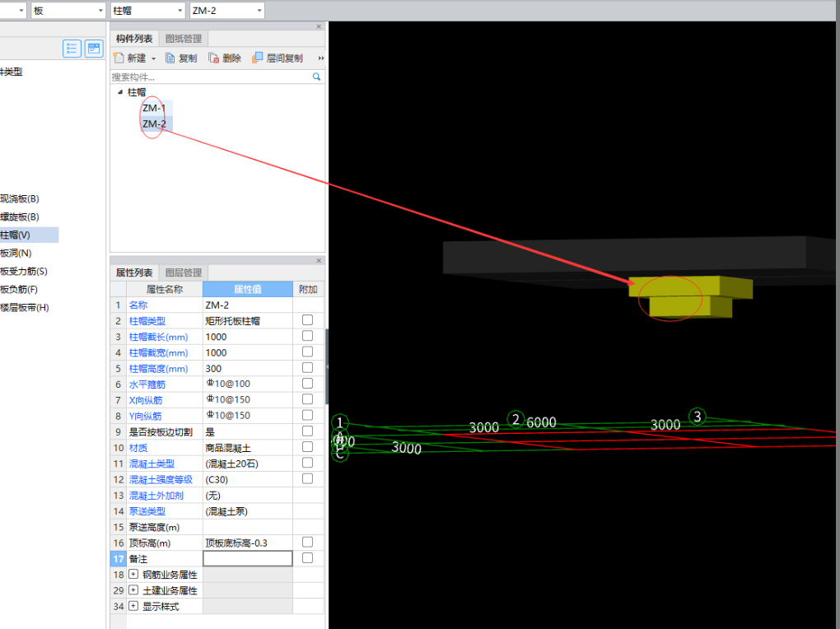The height and width of the screenshot is (629, 840).
Task: Close the component list panel
Action: tap(319, 26)
